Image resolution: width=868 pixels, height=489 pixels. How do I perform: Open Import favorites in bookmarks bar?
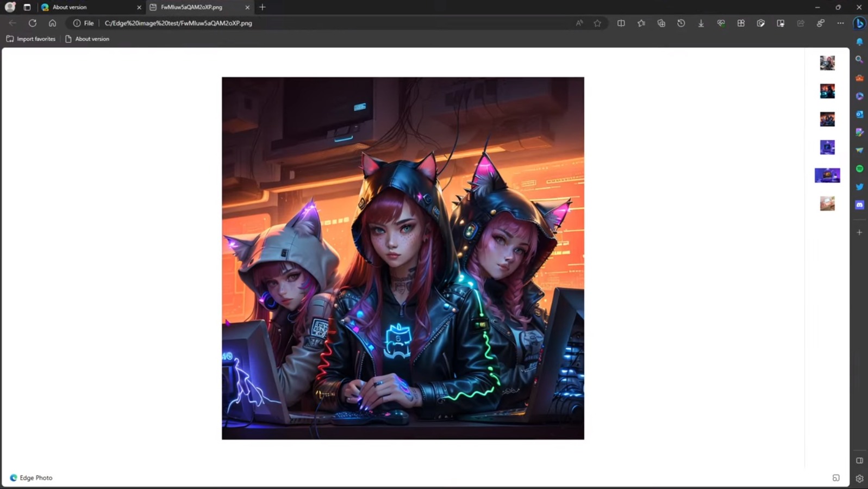[31, 39]
